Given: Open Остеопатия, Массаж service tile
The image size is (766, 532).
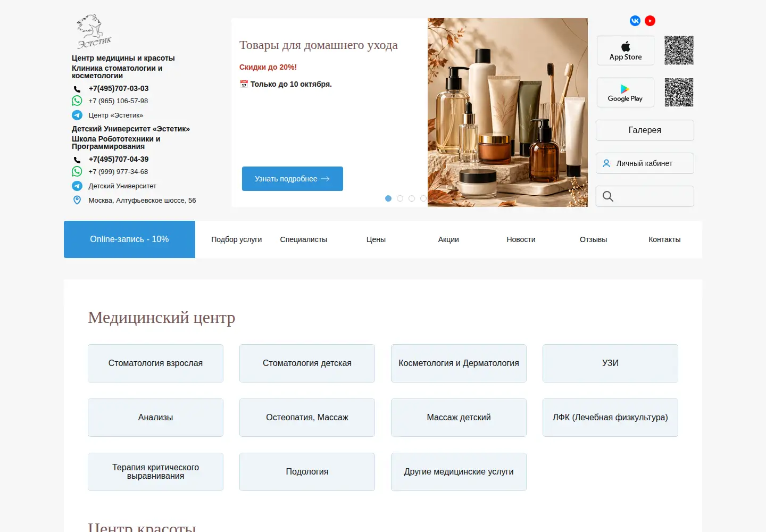Looking at the screenshot, I should (x=307, y=418).
